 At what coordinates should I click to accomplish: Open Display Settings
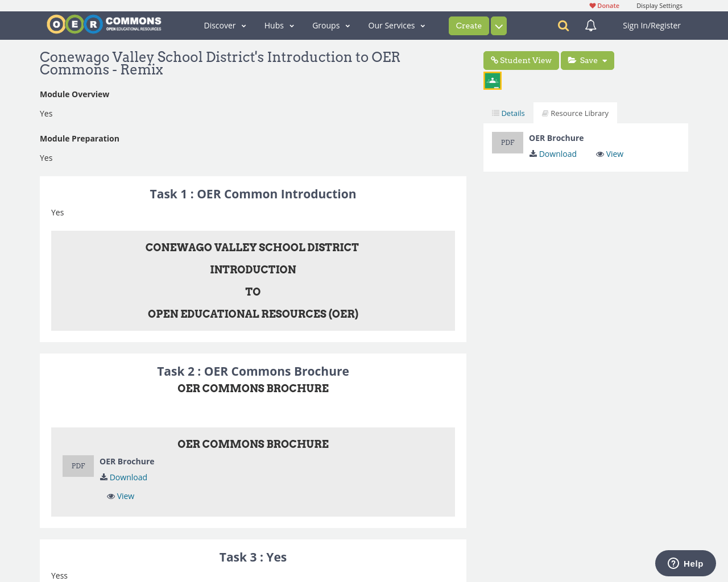(659, 5)
